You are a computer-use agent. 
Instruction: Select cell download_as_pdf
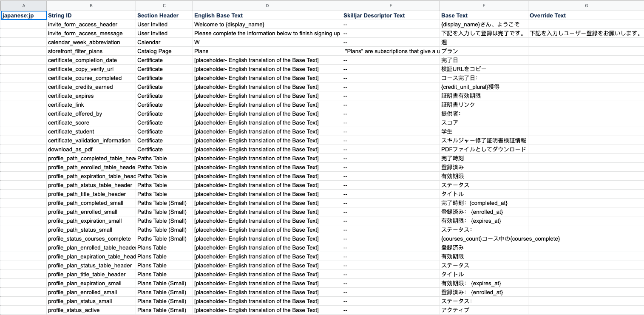[x=91, y=150]
